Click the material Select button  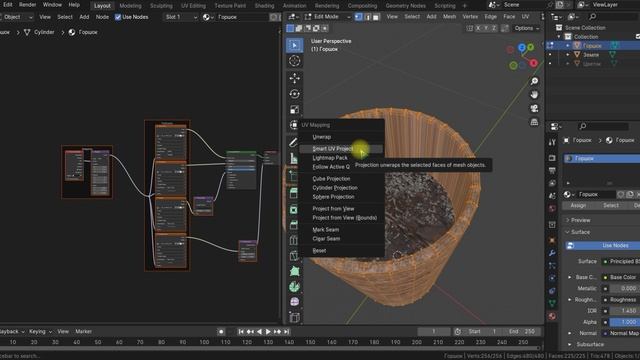pos(611,205)
